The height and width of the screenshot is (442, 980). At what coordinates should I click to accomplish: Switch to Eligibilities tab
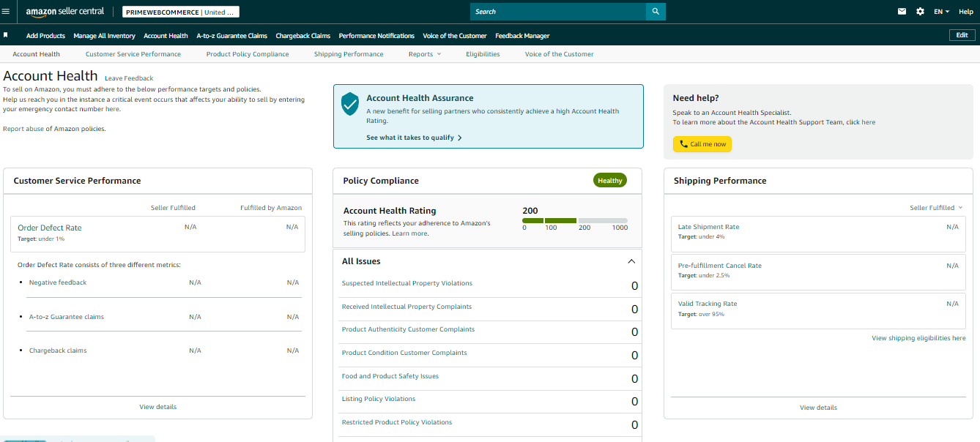[483, 54]
